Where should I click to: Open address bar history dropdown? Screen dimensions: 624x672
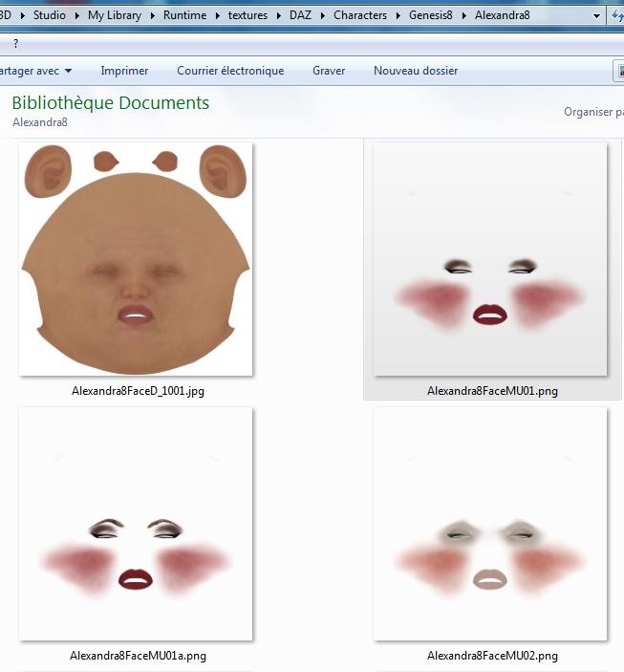pyautogui.click(x=596, y=16)
